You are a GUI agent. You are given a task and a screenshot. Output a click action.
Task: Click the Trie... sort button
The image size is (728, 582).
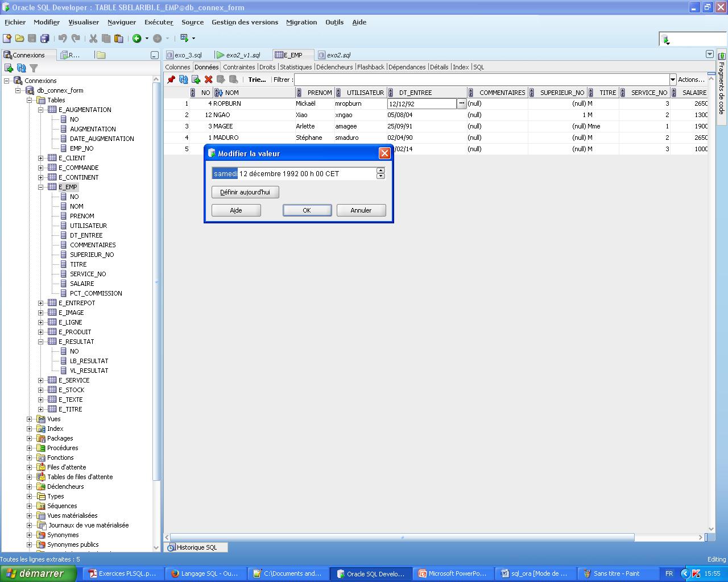click(257, 80)
